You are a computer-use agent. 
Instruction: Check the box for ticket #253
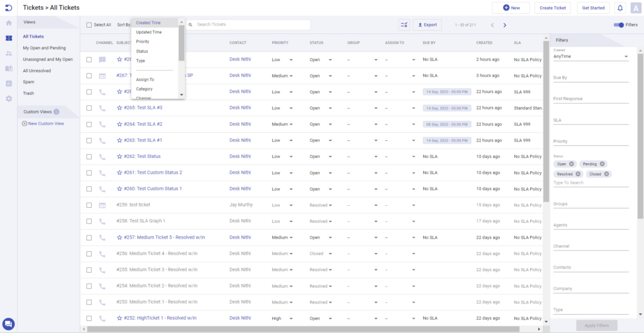coord(89,302)
